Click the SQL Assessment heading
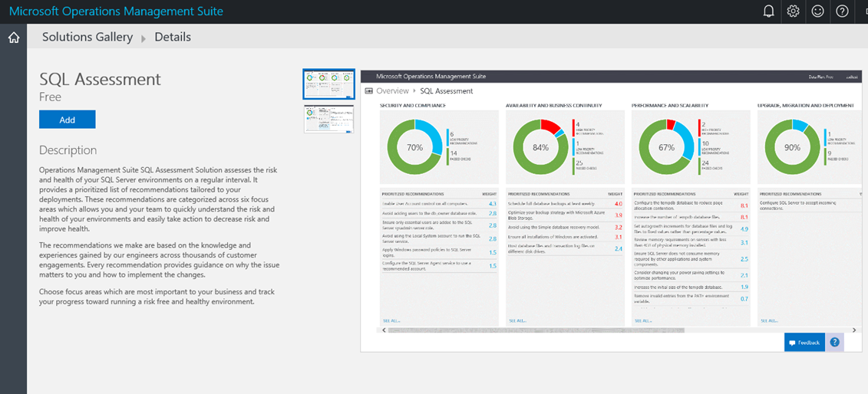The height and width of the screenshot is (394, 868). (x=101, y=80)
